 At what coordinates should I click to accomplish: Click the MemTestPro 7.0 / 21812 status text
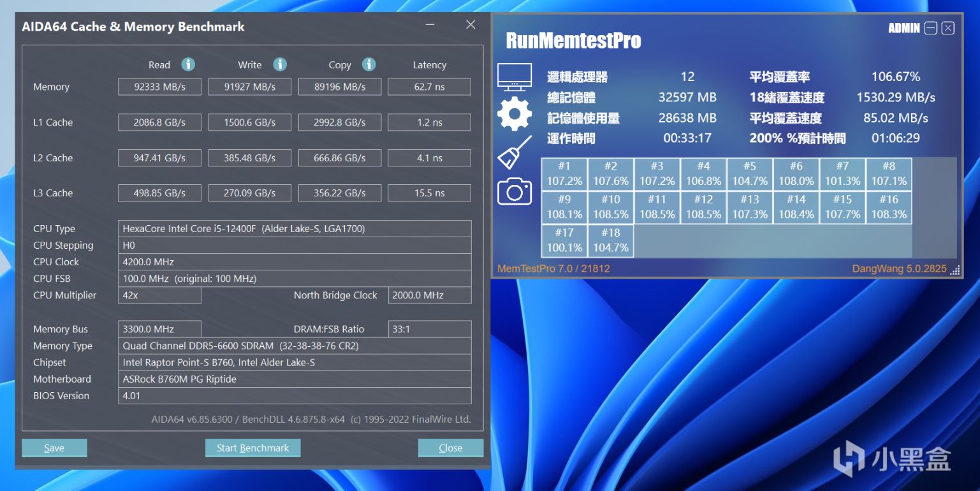tap(553, 268)
